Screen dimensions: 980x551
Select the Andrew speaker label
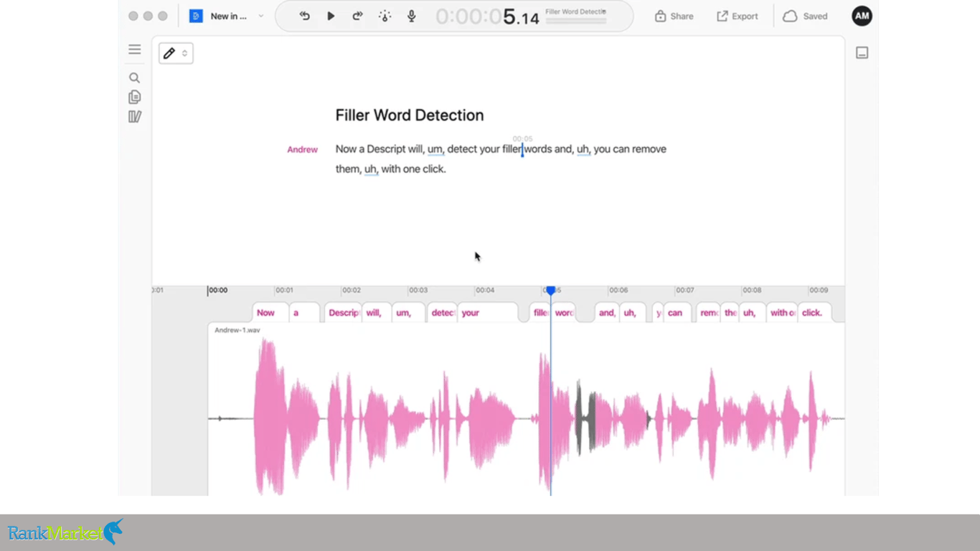tap(302, 149)
